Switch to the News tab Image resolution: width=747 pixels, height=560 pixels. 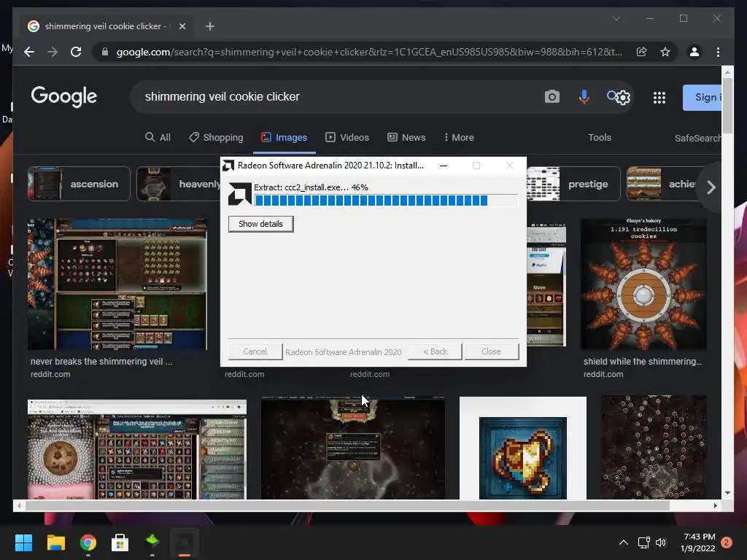(x=406, y=137)
